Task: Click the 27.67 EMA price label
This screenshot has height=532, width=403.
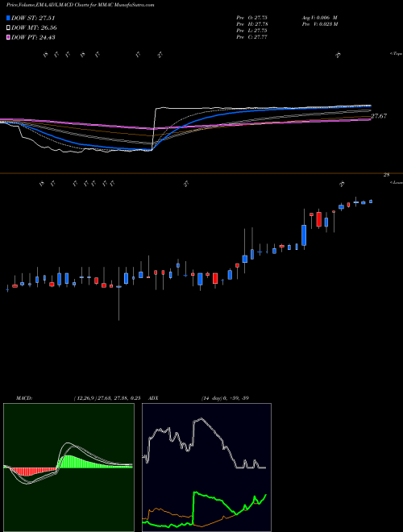Action: [x=379, y=116]
